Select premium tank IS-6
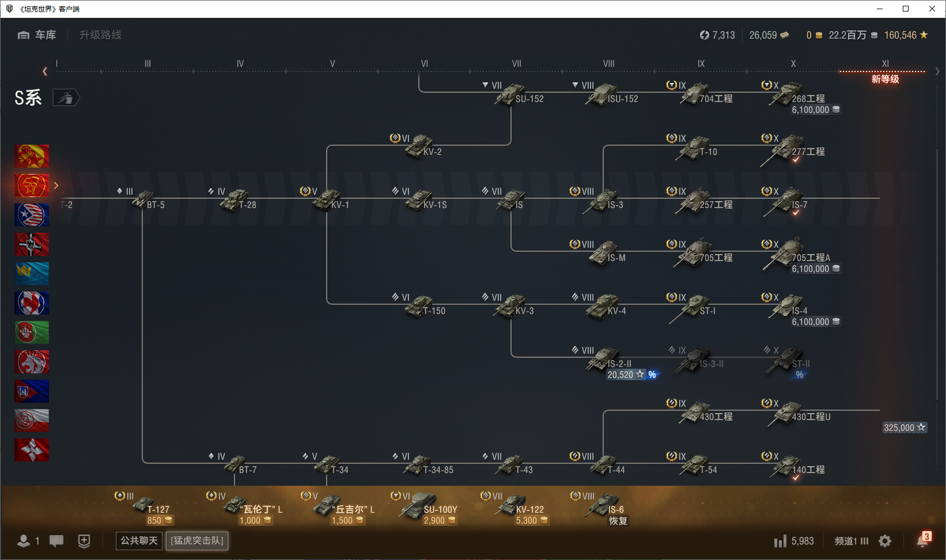 tap(603, 506)
